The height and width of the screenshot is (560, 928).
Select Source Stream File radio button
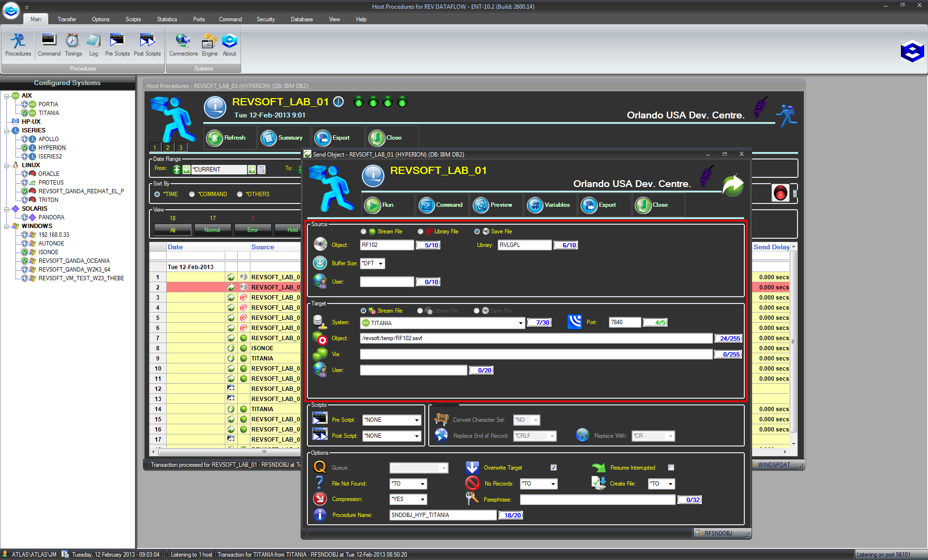point(363,231)
